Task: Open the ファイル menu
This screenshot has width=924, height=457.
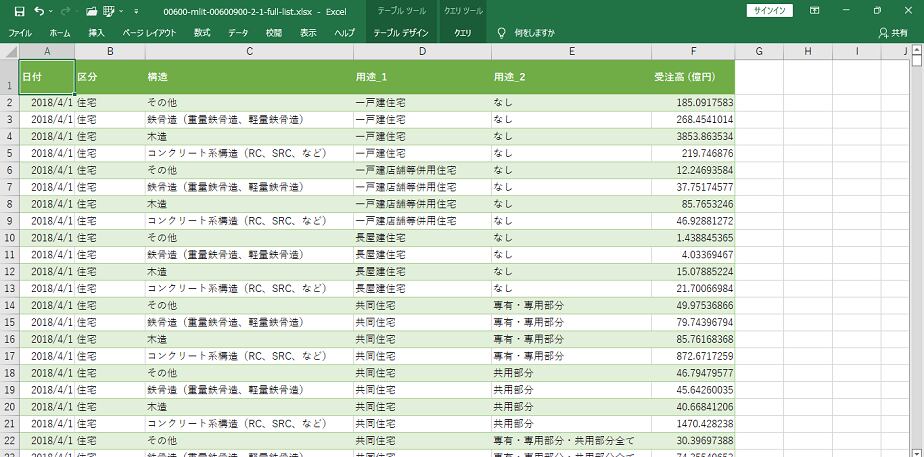Action: tap(20, 33)
